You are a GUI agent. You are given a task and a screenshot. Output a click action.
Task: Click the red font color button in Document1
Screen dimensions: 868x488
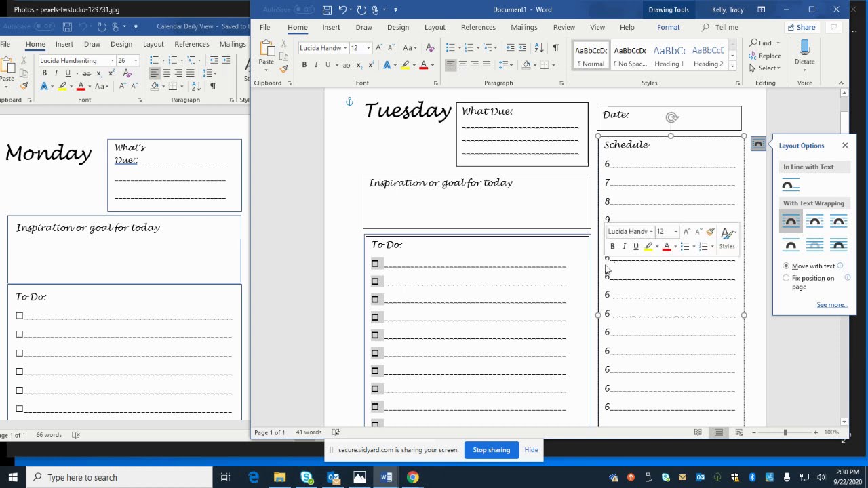(x=424, y=65)
